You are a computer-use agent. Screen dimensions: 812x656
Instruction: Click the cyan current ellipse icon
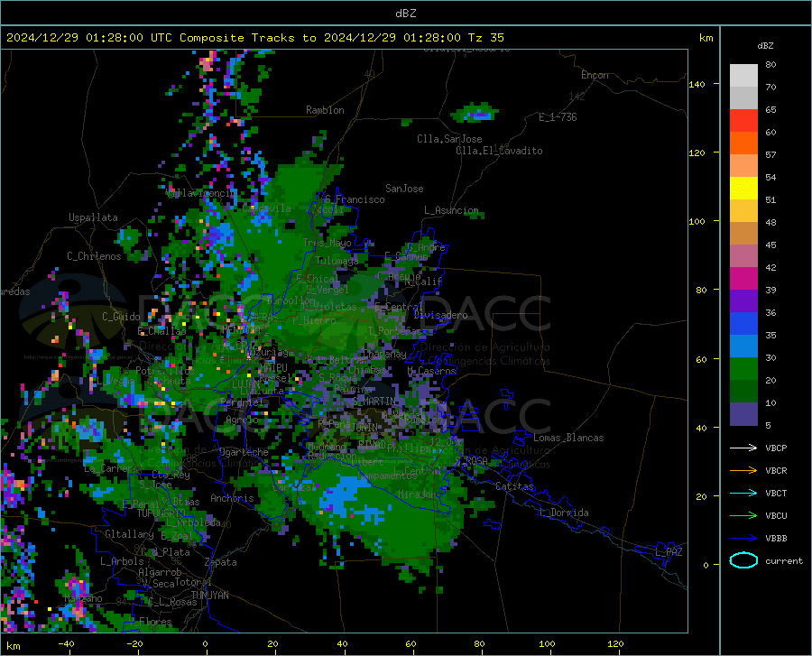pyautogui.click(x=743, y=560)
